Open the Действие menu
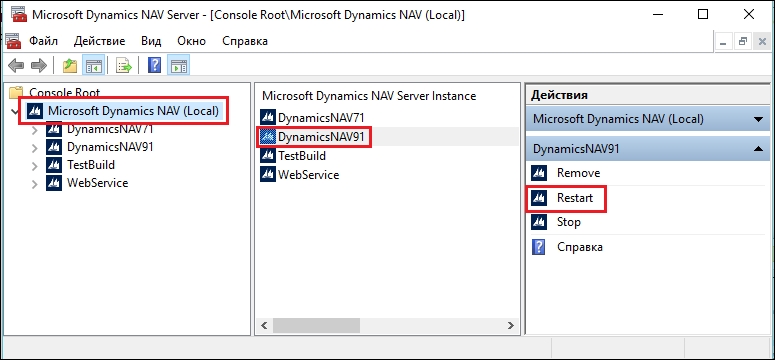775x360 pixels. pyautogui.click(x=100, y=41)
